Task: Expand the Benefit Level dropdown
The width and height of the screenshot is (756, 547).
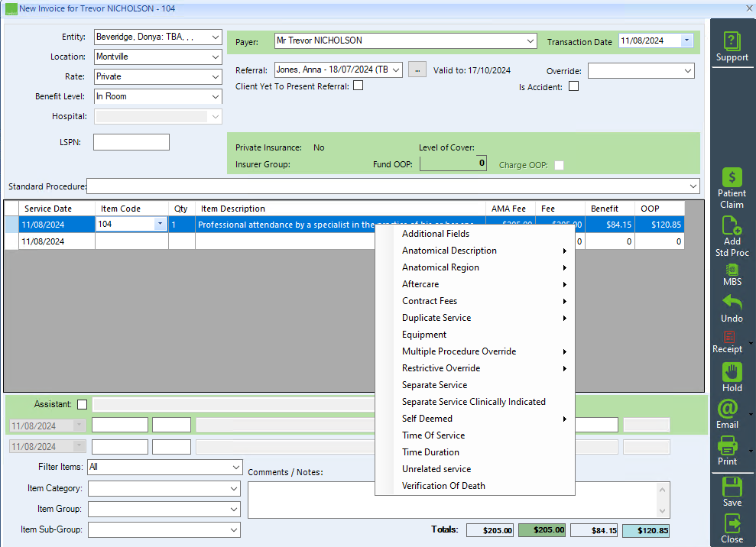Action: pos(215,96)
